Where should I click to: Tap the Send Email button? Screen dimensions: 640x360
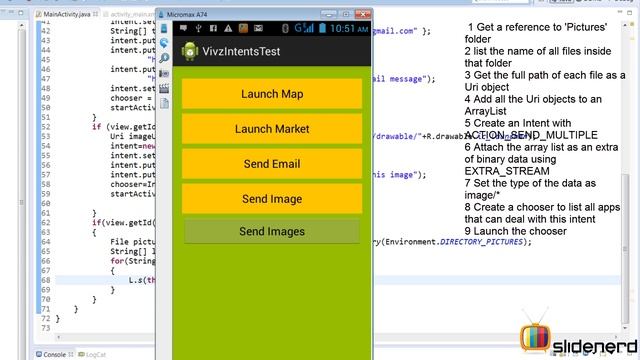click(272, 164)
